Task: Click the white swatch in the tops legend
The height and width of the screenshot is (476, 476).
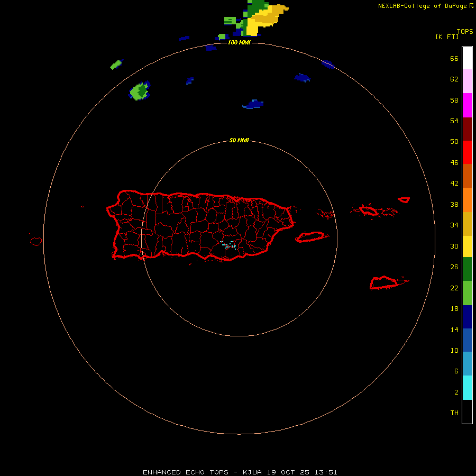Action: pyautogui.click(x=467, y=58)
